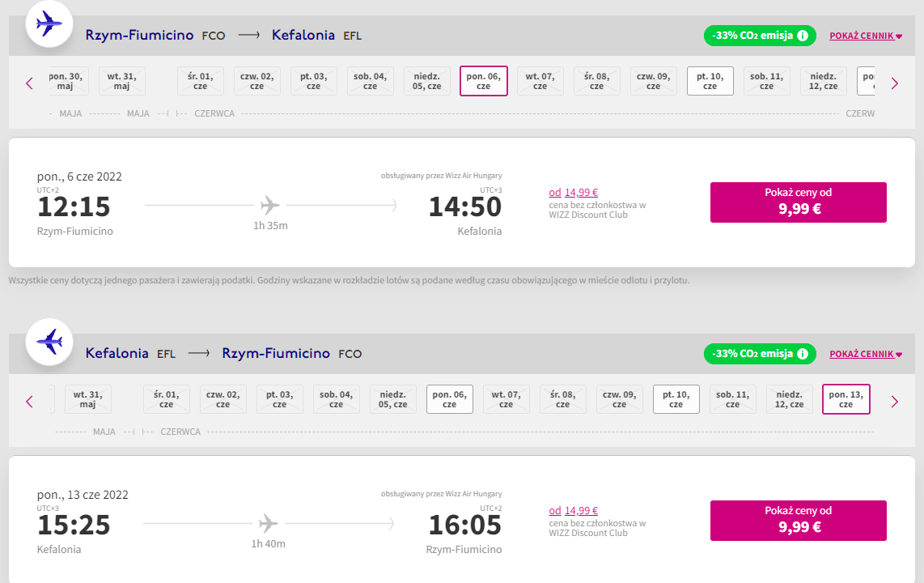Click info icon on return CO2 emisja badge
This screenshot has width=924, height=583.
click(x=803, y=354)
